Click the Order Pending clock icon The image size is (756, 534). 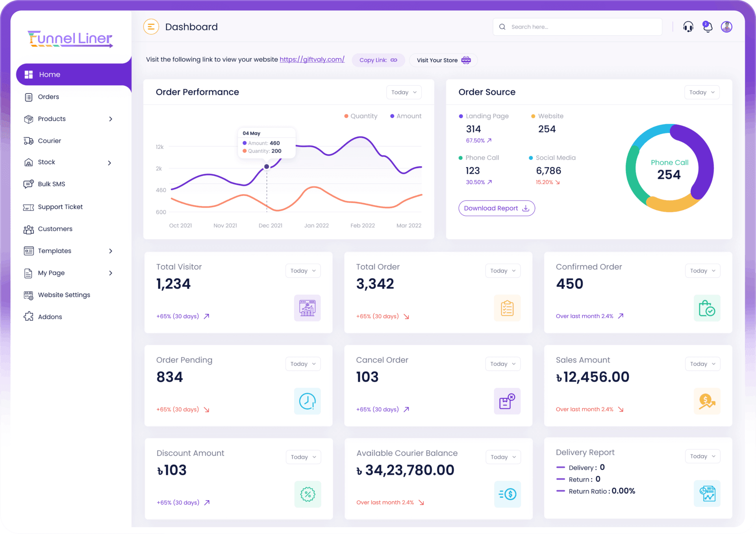tap(307, 401)
